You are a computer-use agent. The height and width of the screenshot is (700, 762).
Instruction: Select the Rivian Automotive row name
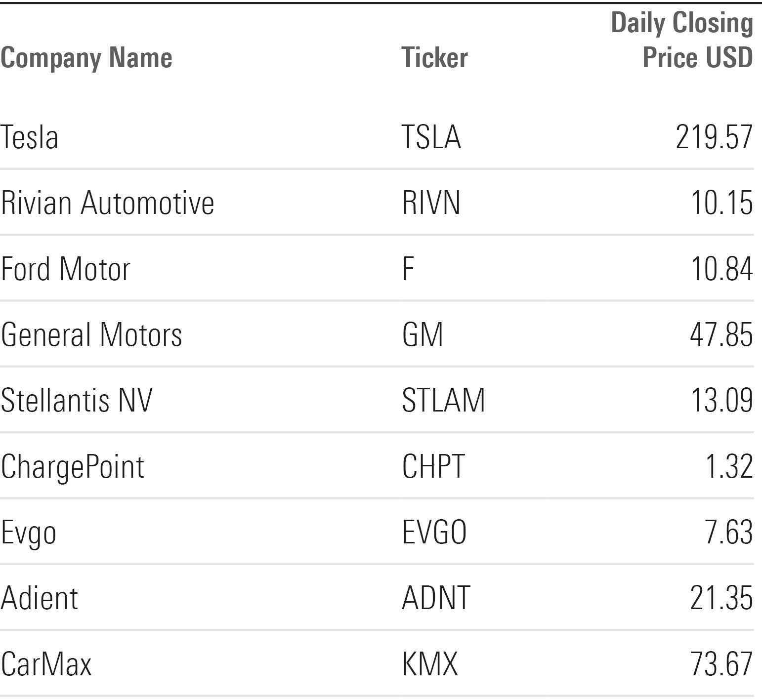pyautogui.click(x=107, y=203)
